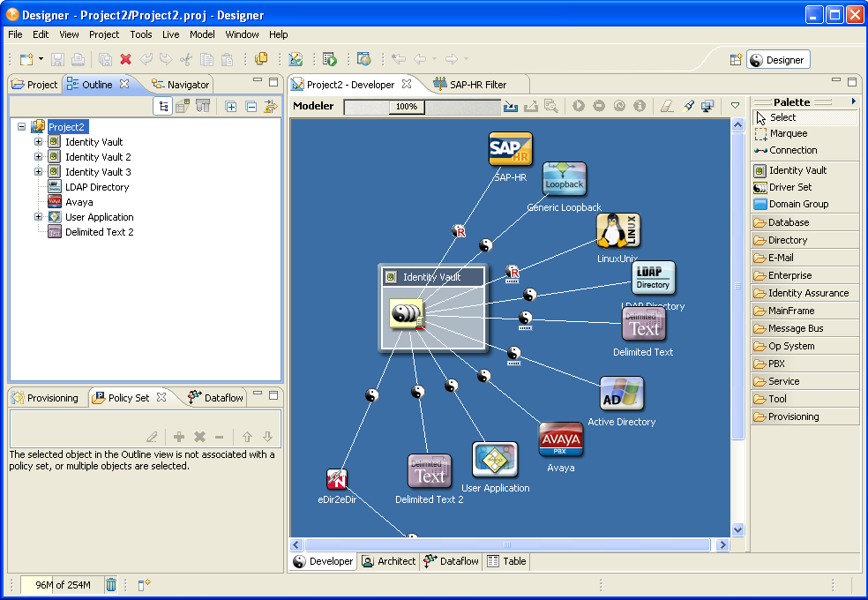Click the Modeler start driver play icon
The width and height of the screenshot is (868, 600).
pos(579,106)
